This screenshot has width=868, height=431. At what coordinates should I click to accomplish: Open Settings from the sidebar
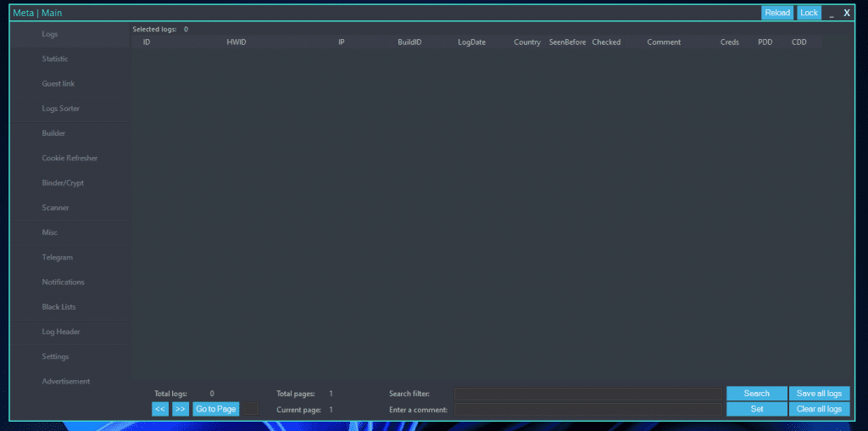[56, 356]
